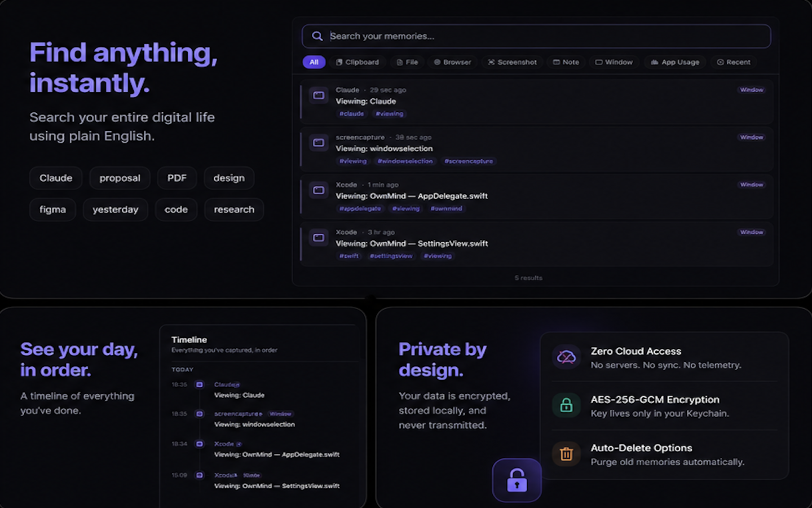Choose the proposal suggestion chip

click(x=120, y=178)
